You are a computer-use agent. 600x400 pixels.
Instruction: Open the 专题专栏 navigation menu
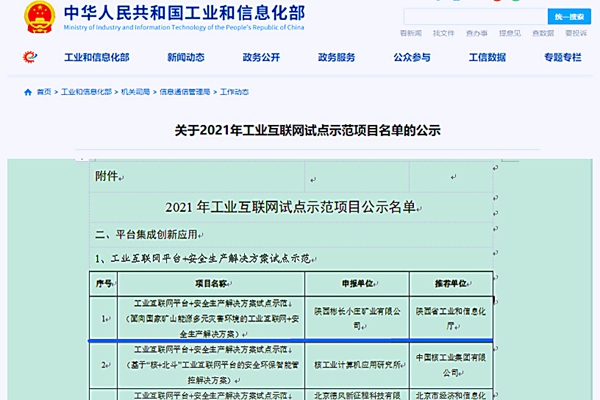(x=563, y=57)
